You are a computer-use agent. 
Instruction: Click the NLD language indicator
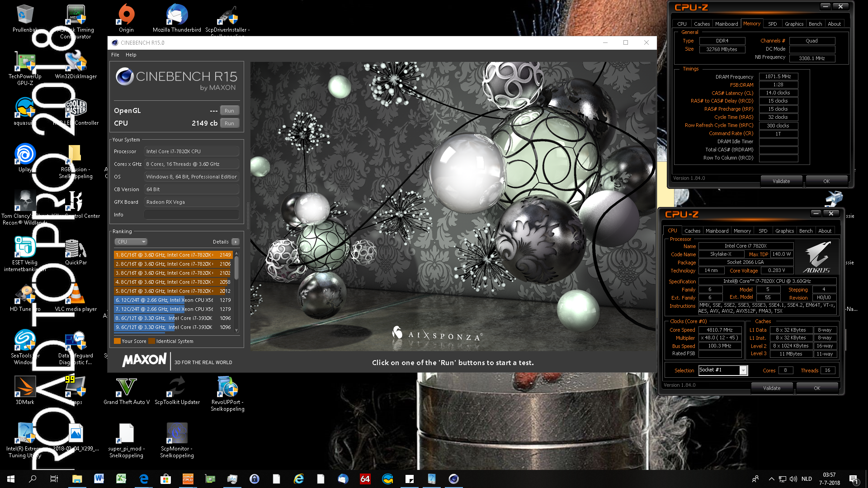pos(807,479)
